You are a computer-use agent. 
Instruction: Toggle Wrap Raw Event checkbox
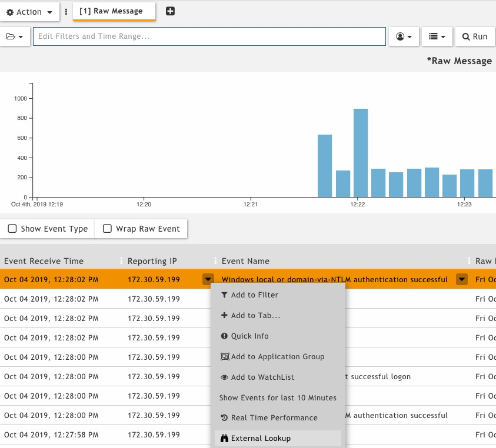coord(107,229)
